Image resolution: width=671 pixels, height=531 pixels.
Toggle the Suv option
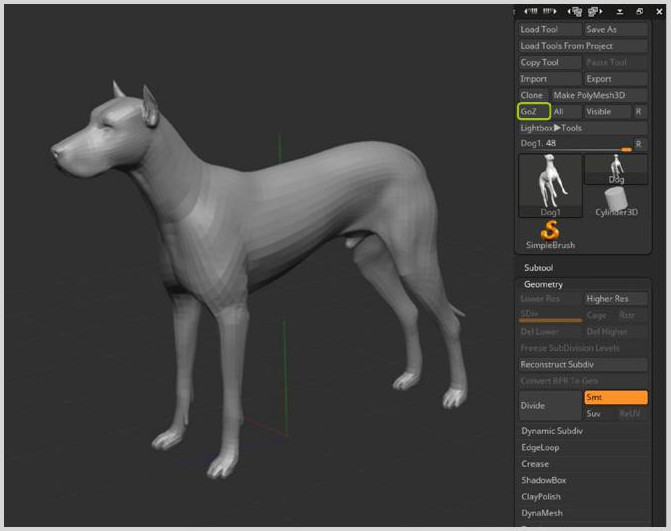point(597,413)
